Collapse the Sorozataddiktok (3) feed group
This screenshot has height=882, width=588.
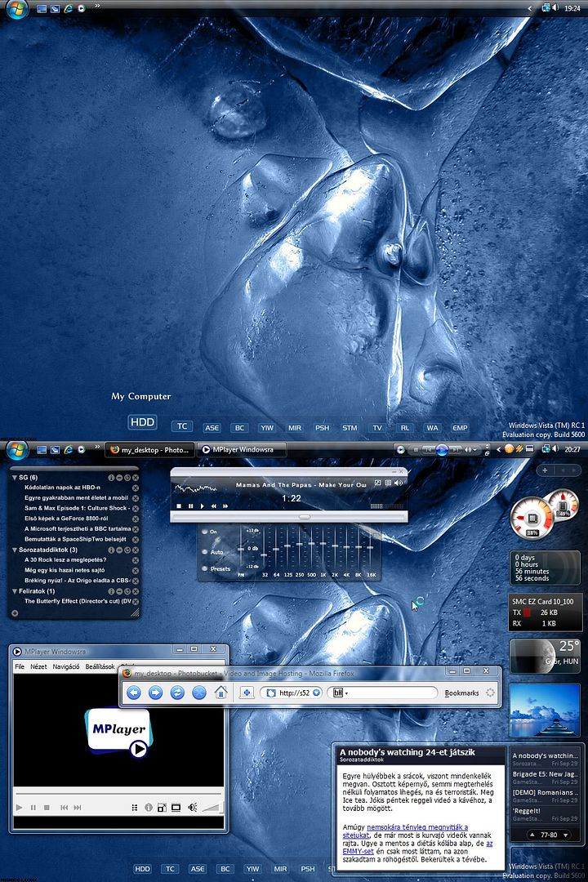pyautogui.click(x=14, y=550)
